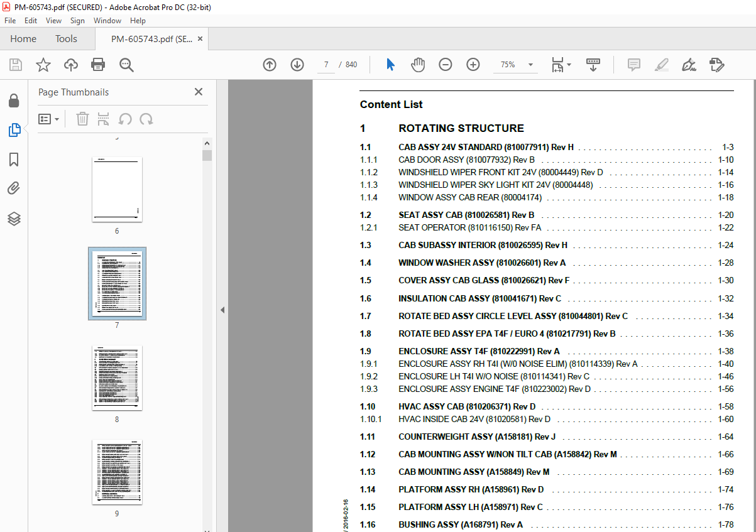Viewport: 756px width, 532px height.
Task: Open the File menu
Action: (x=10, y=20)
